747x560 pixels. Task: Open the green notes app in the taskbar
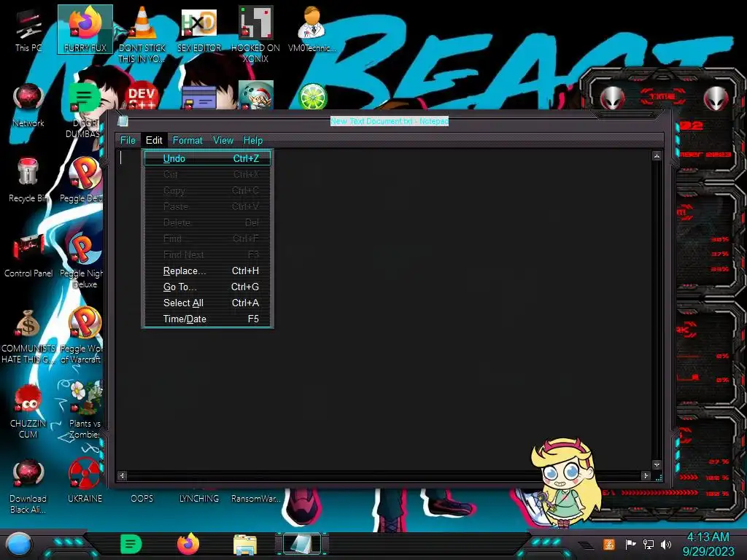pyautogui.click(x=131, y=544)
